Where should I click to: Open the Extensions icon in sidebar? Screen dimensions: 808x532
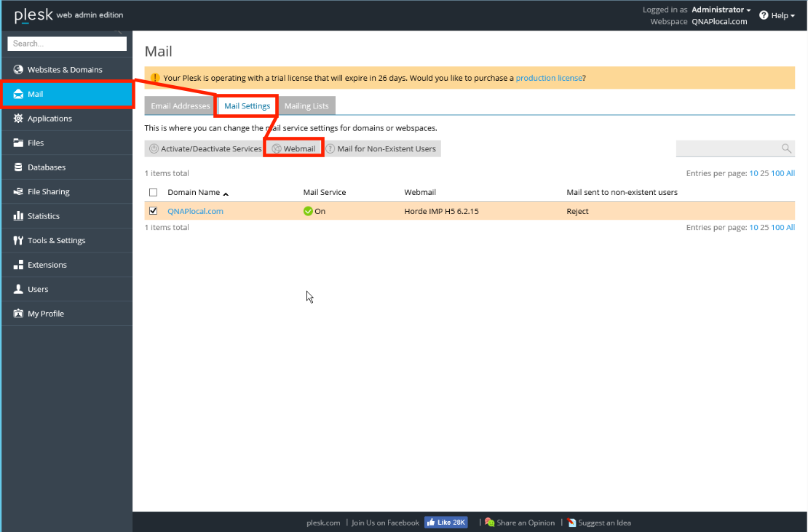18,265
